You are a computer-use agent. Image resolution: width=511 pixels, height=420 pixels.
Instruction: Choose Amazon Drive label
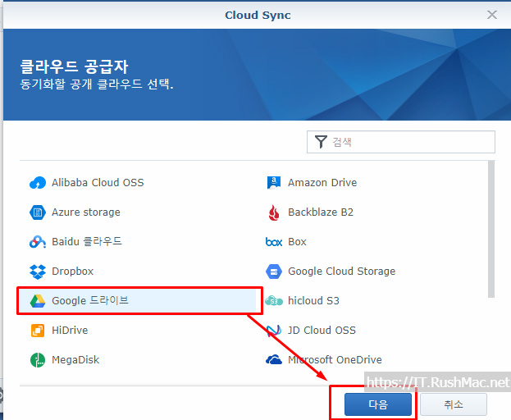coord(322,182)
